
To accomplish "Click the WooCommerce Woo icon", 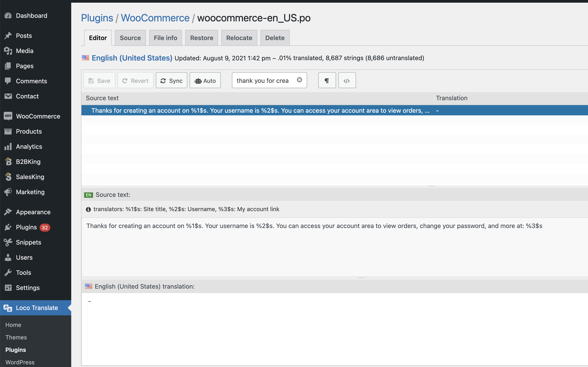I will pos(8,116).
